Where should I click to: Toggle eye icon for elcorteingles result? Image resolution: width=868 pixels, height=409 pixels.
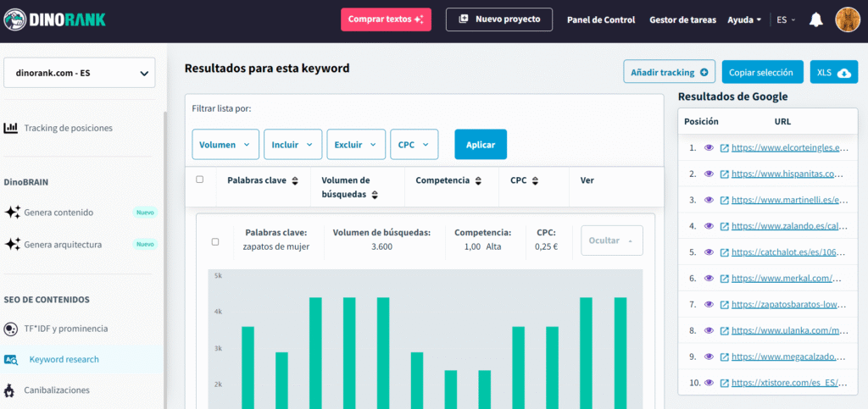(708, 148)
